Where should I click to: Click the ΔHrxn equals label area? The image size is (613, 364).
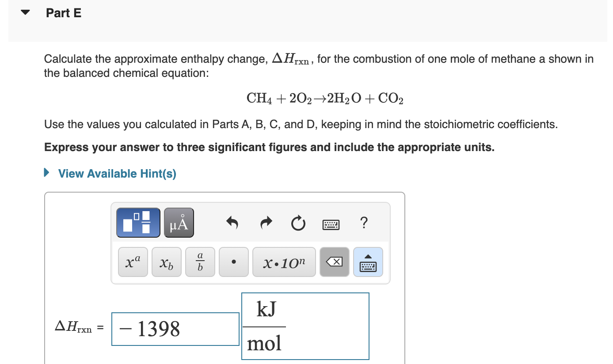pos(78,327)
